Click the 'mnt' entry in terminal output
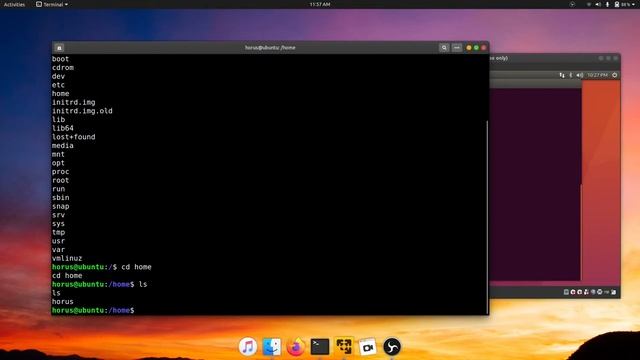Screen dimensions: 640x360 58,154
